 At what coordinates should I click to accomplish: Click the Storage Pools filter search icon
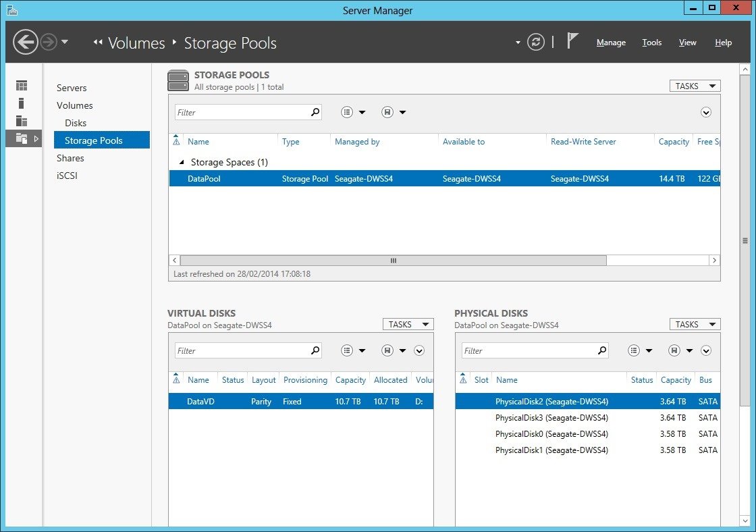(x=315, y=112)
